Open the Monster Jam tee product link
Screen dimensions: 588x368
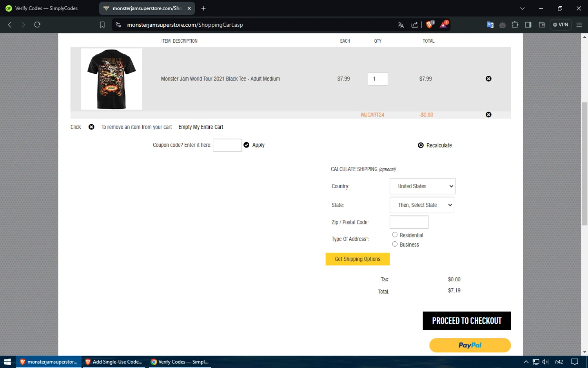tap(220, 79)
